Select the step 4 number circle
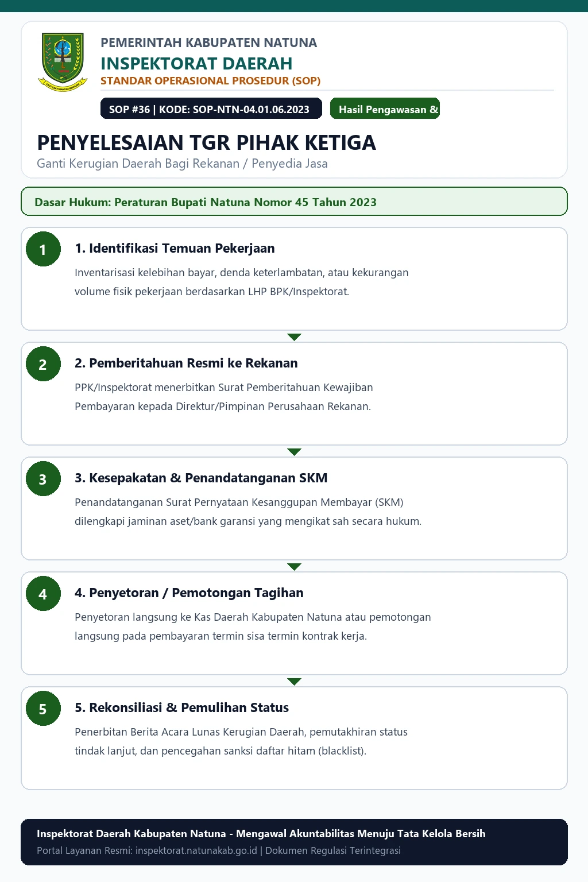Screen dimensions: 588x882 pyautogui.click(x=43, y=594)
